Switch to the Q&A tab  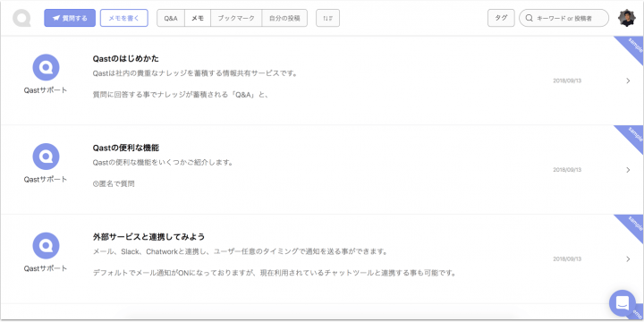pos(171,18)
